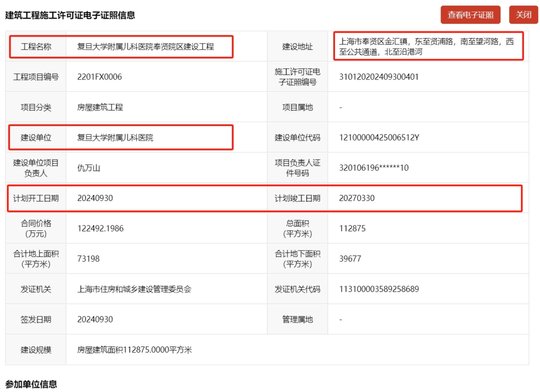Select project leader name 仇万山

pos(88,168)
